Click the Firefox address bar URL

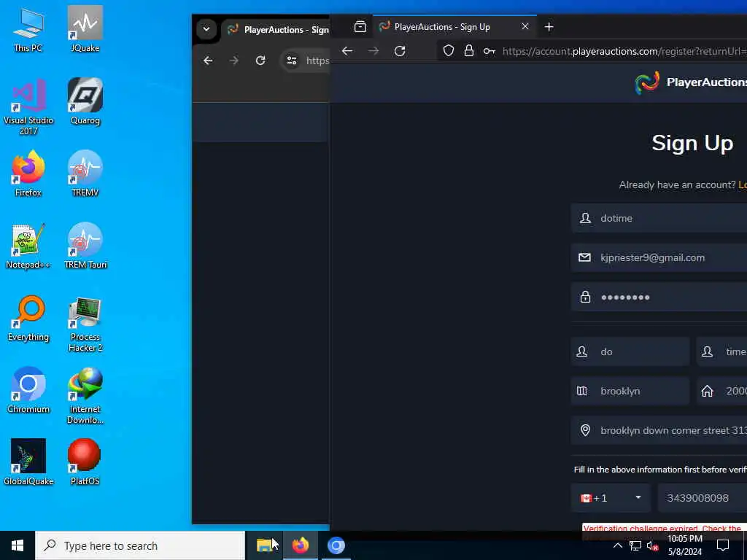click(624, 51)
